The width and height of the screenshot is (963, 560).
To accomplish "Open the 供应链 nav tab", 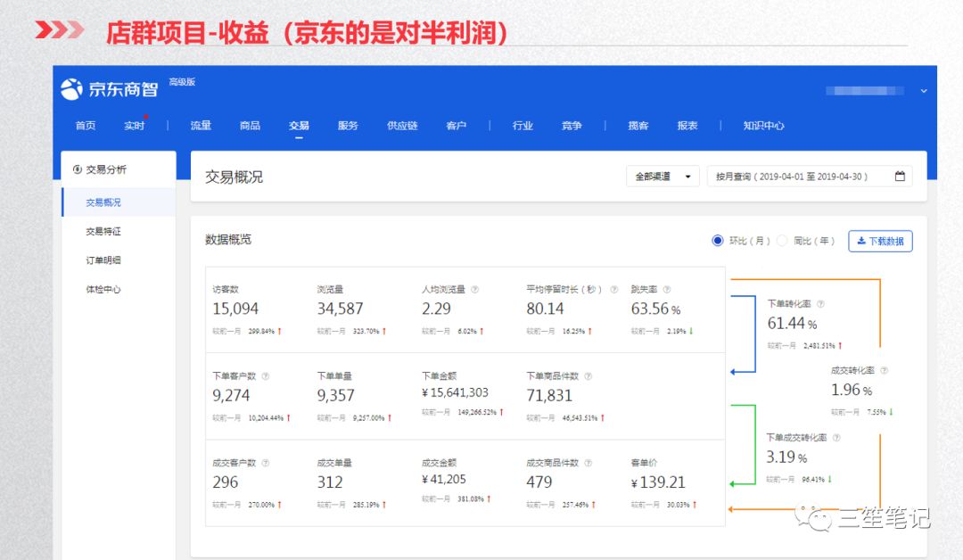I will tap(402, 125).
